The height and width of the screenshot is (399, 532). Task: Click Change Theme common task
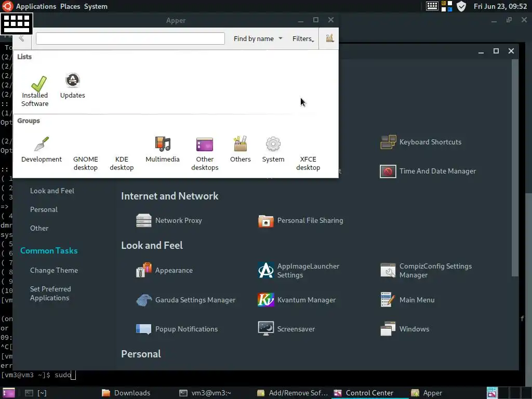[54, 270]
